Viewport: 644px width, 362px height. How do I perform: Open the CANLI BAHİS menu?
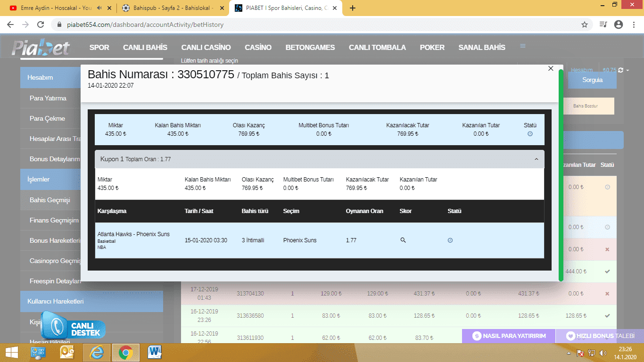(x=145, y=48)
